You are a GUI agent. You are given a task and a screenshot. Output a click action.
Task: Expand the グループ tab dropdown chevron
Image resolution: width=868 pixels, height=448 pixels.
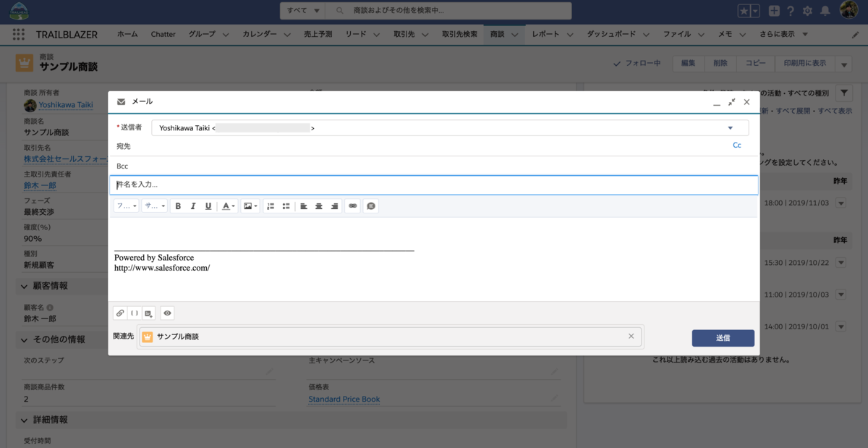pyautogui.click(x=225, y=34)
